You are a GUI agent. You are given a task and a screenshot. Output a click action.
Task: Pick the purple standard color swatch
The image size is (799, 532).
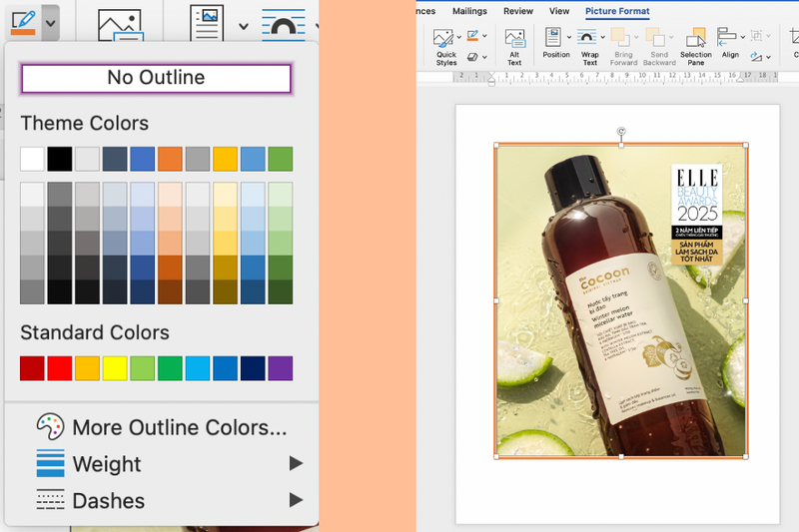(281, 368)
